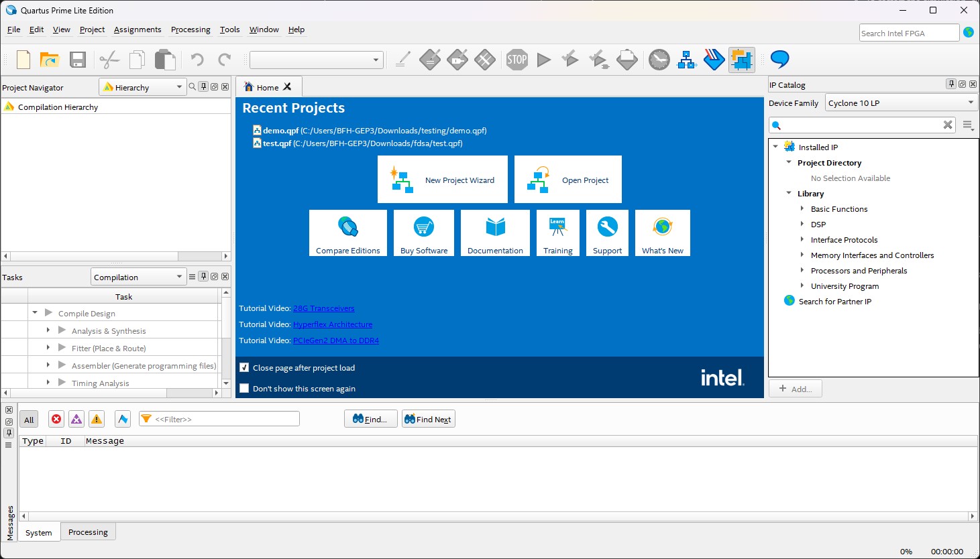Toggle 'Close page after project load' checkbox
Viewport: 980px width, 559px height.
[x=244, y=367]
